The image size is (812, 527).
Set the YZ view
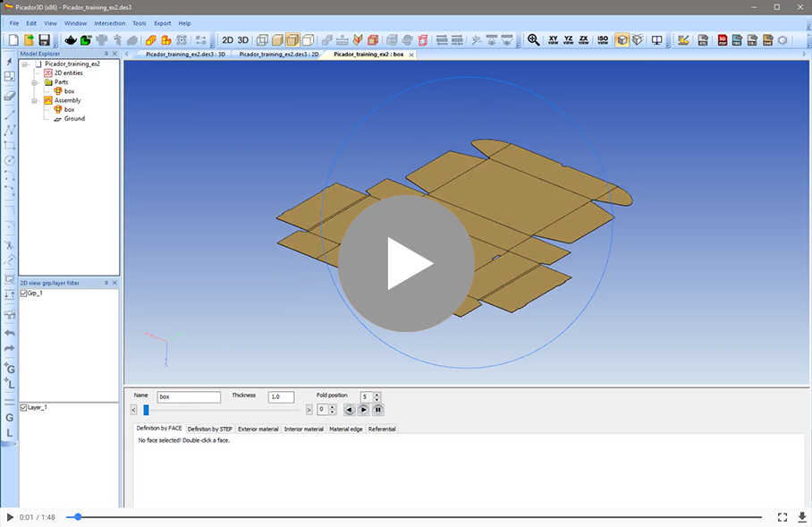coord(568,40)
